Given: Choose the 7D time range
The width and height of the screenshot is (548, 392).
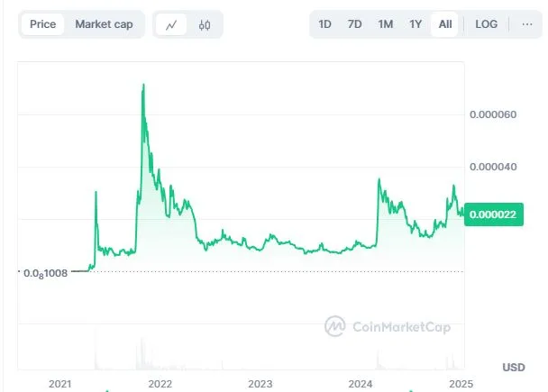Looking at the screenshot, I should (x=354, y=24).
